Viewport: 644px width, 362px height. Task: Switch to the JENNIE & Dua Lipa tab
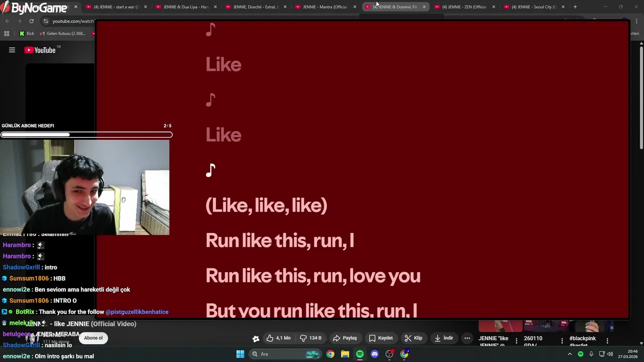pos(186,7)
